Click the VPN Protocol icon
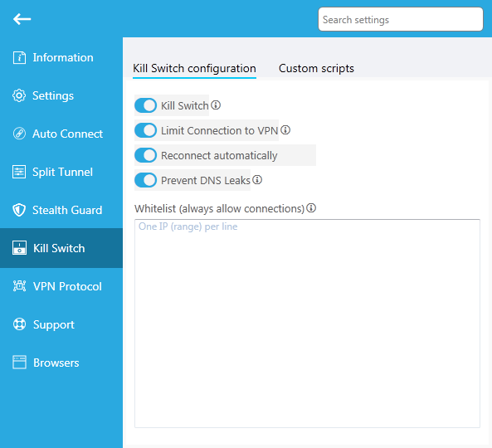Image resolution: width=492 pixels, height=448 pixels. [x=19, y=286]
